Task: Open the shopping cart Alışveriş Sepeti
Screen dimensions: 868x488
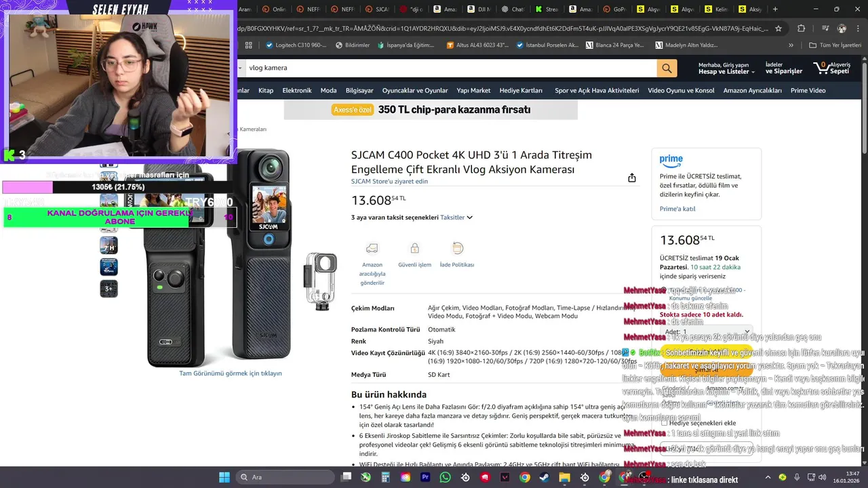Action: coord(833,68)
